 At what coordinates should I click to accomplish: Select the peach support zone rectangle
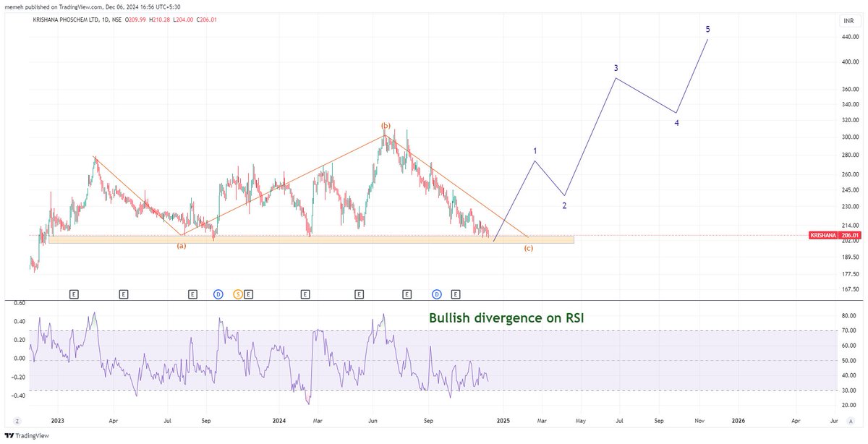click(311, 239)
